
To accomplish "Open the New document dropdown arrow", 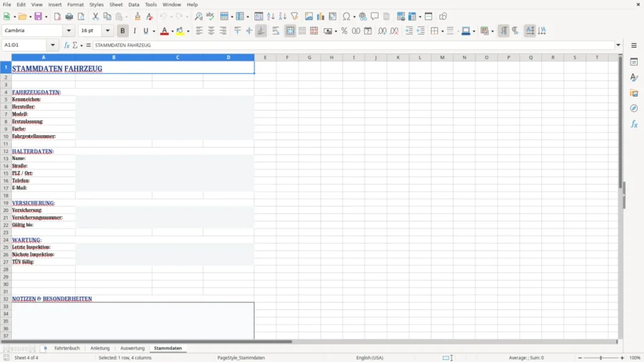I will point(14,16).
